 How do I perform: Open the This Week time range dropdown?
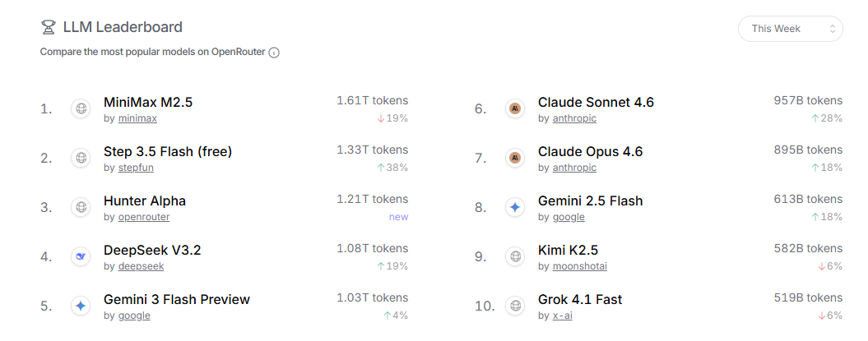[x=790, y=29]
